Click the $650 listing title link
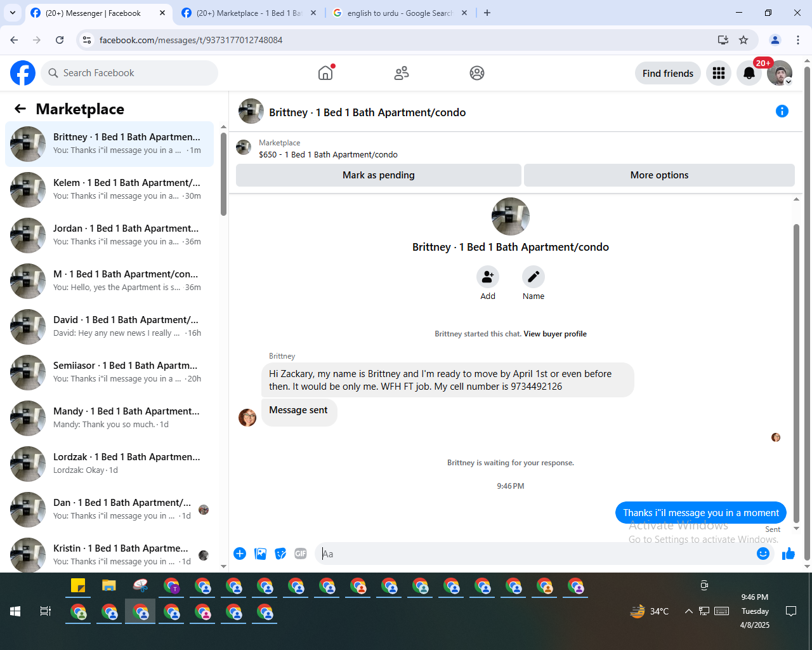 328,154
